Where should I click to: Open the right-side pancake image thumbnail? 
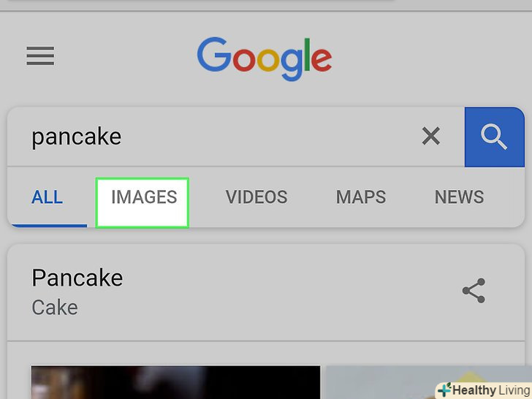[x=380, y=380]
